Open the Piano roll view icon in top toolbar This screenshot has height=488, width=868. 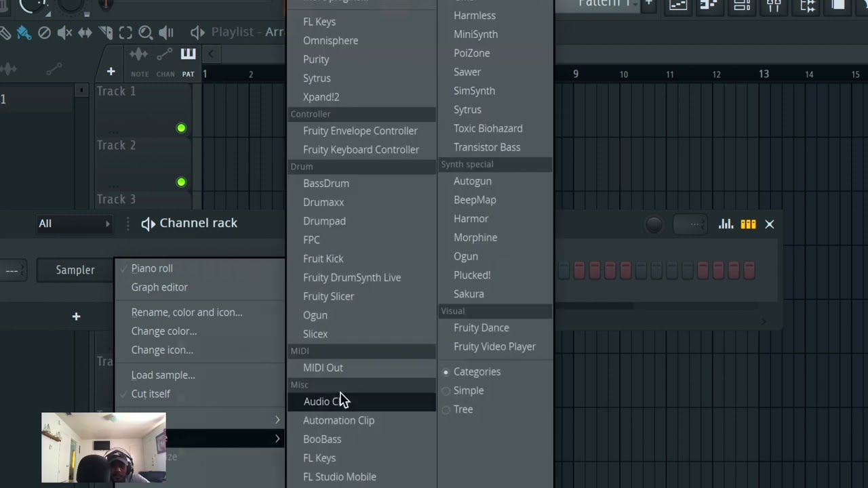709,5
